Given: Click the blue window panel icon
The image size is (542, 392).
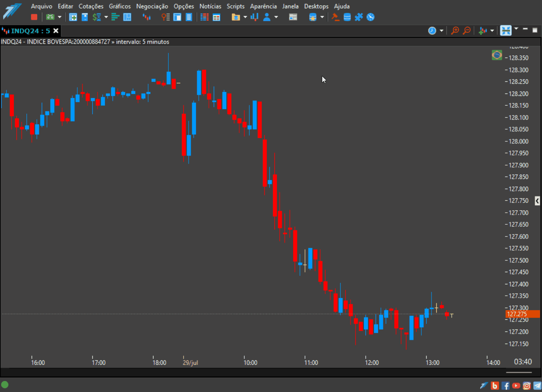Looking at the screenshot, I should point(177,17).
